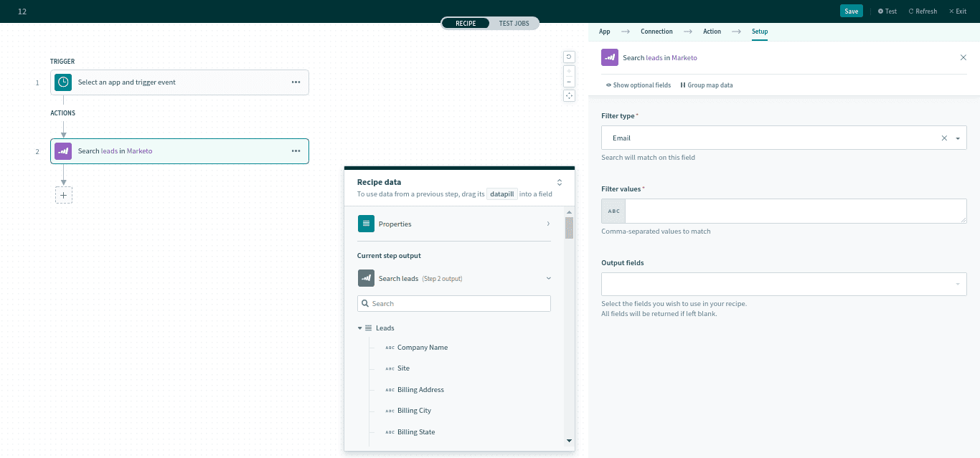Click the Properties icon in Recipe data
The image size is (980, 458).
(365, 224)
